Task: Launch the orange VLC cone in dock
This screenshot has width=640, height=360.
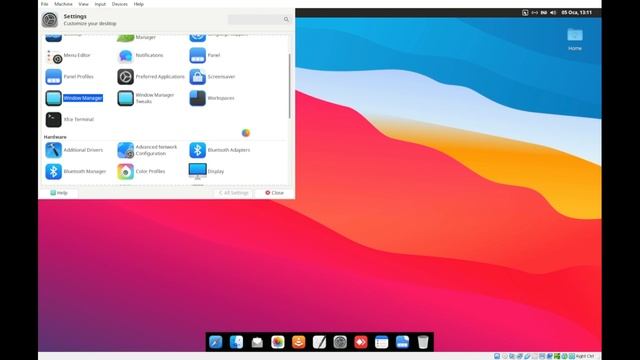Action: click(x=299, y=342)
